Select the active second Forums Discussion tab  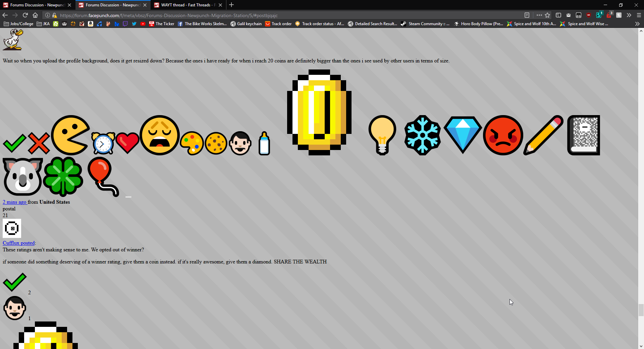click(113, 5)
